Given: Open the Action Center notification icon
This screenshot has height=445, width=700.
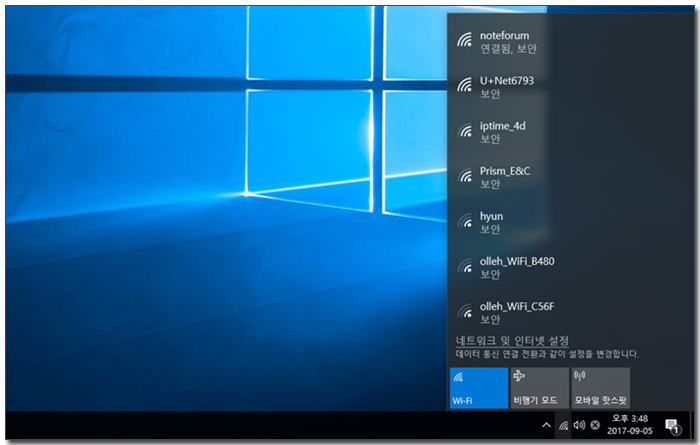Looking at the screenshot, I should pyautogui.click(x=673, y=425).
